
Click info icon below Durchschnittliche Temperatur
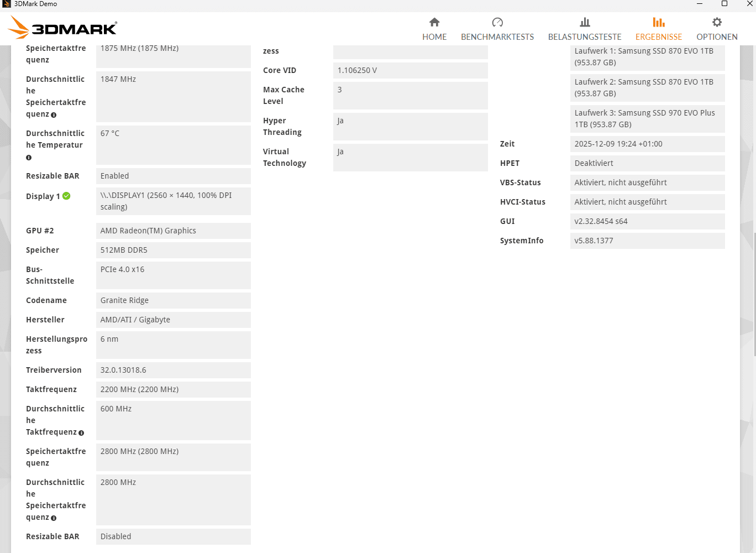tap(29, 158)
